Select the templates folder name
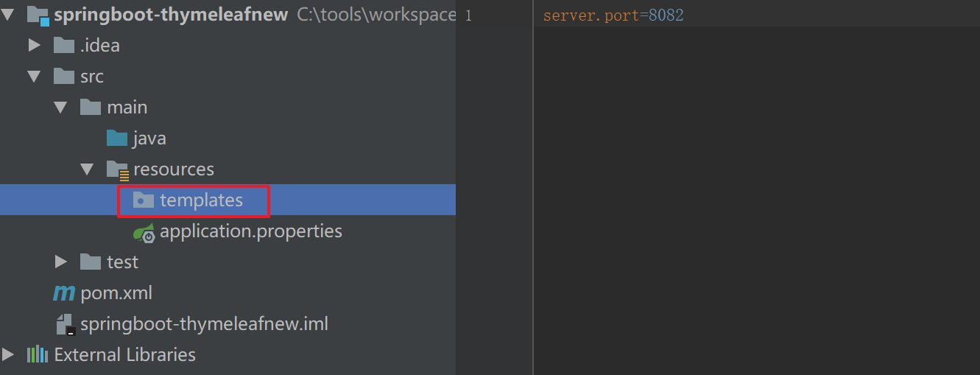 coord(201,200)
